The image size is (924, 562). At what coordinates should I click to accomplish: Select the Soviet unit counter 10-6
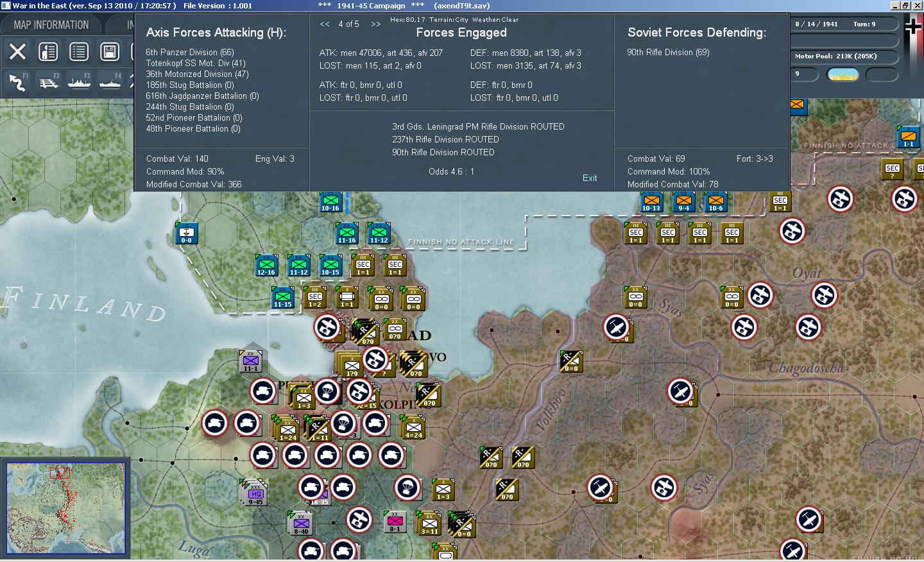[x=715, y=201]
